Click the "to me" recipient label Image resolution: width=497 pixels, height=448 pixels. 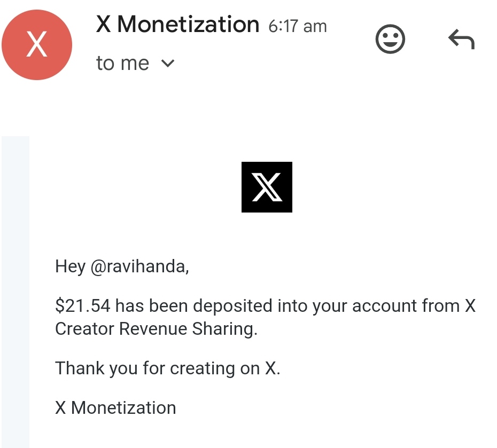coord(122,64)
